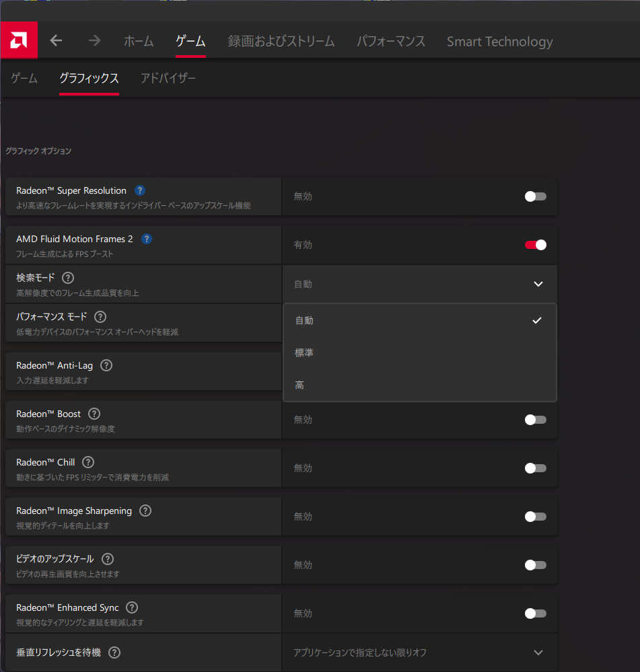Click the Radeon Image Sharpening label
640x672 pixels.
[x=74, y=511]
